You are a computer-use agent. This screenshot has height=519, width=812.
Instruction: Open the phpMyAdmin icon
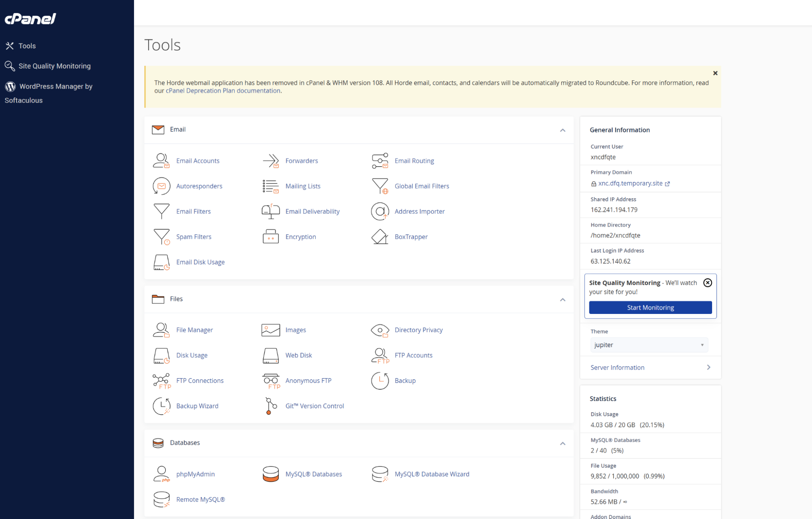pos(161,474)
